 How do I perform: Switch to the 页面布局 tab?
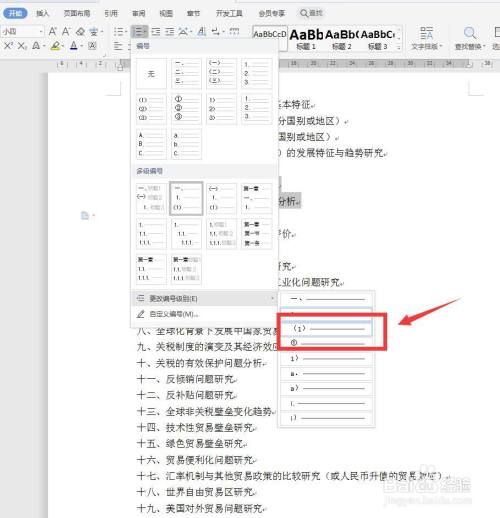77,13
